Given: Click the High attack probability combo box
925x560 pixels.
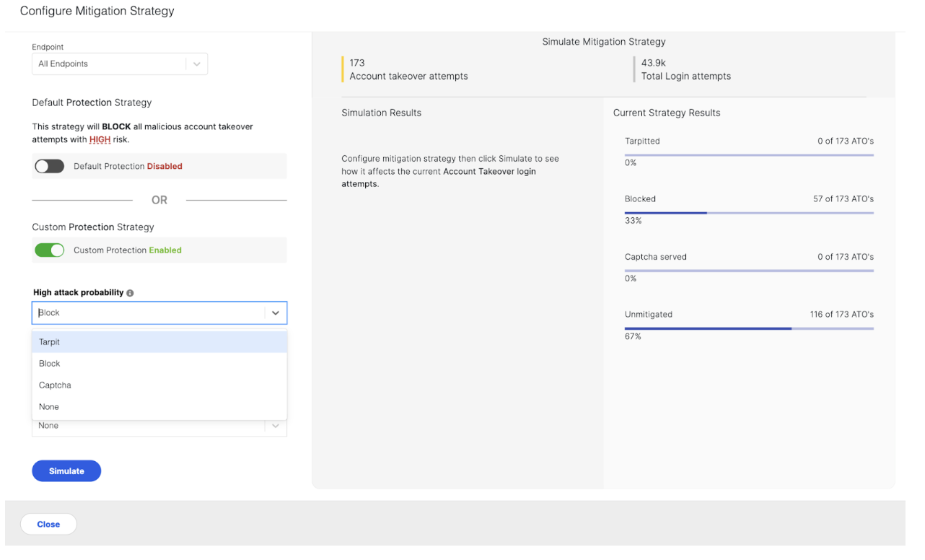Looking at the screenshot, I should point(148,313).
